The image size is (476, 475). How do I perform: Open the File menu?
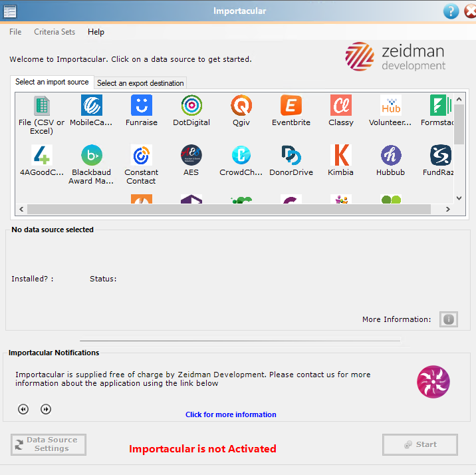point(15,32)
